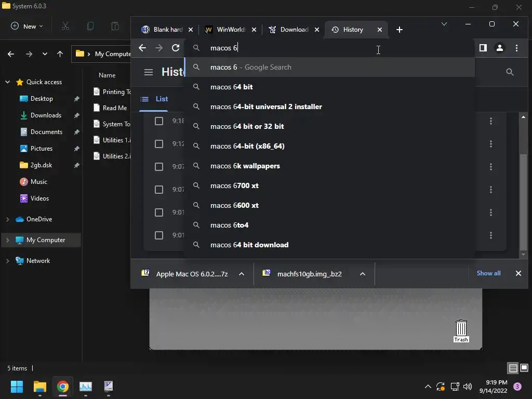Open more actions for the 9:18 history entry
This screenshot has width=532, height=399.
(x=490, y=121)
